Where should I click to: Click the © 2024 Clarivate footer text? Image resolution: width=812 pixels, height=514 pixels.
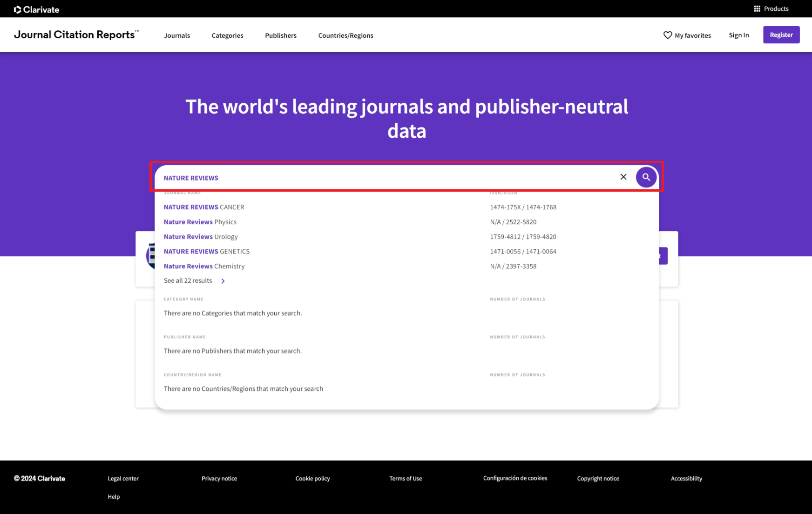[40, 479]
